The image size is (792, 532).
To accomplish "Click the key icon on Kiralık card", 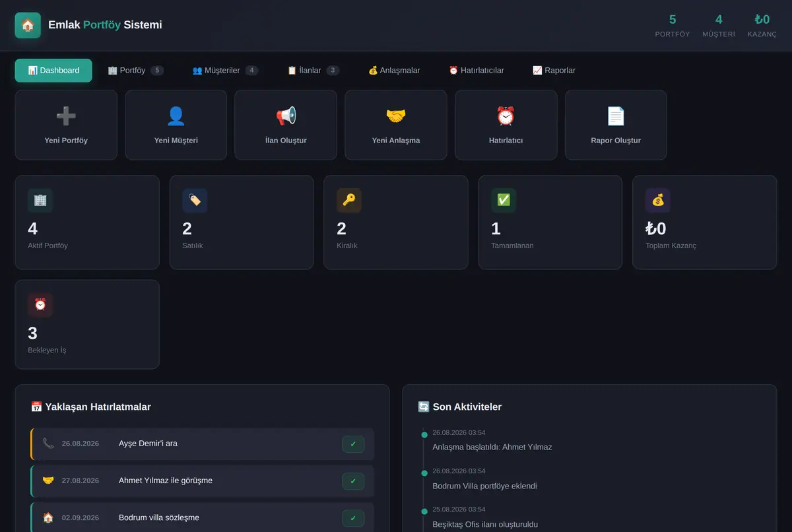I will click(349, 200).
